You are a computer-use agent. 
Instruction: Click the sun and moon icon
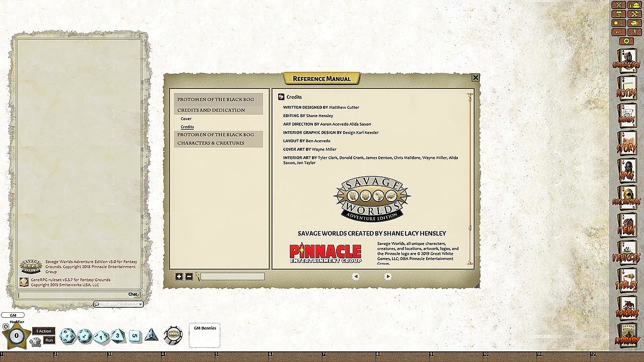point(618,23)
